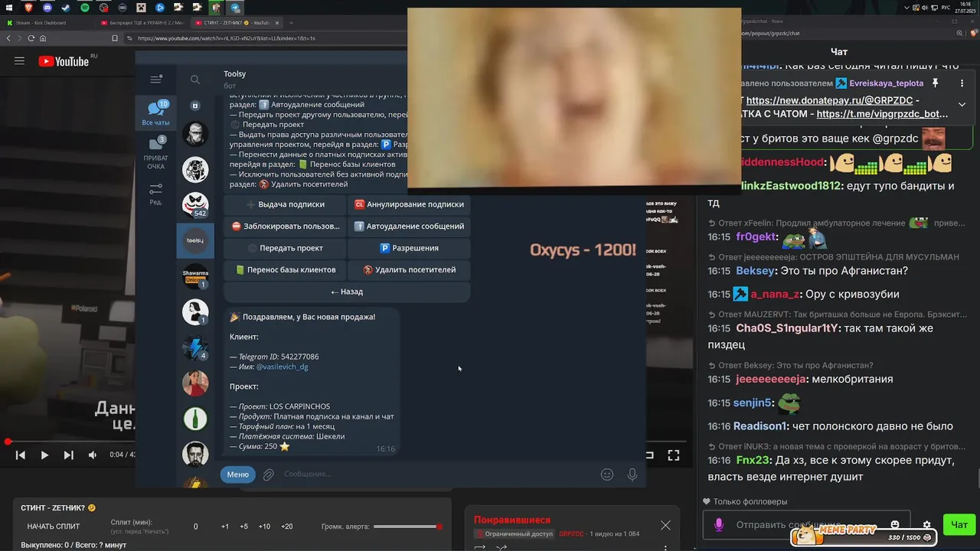Play the YouTube video
The width and height of the screenshot is (980, 551).
tap(44, 455)
